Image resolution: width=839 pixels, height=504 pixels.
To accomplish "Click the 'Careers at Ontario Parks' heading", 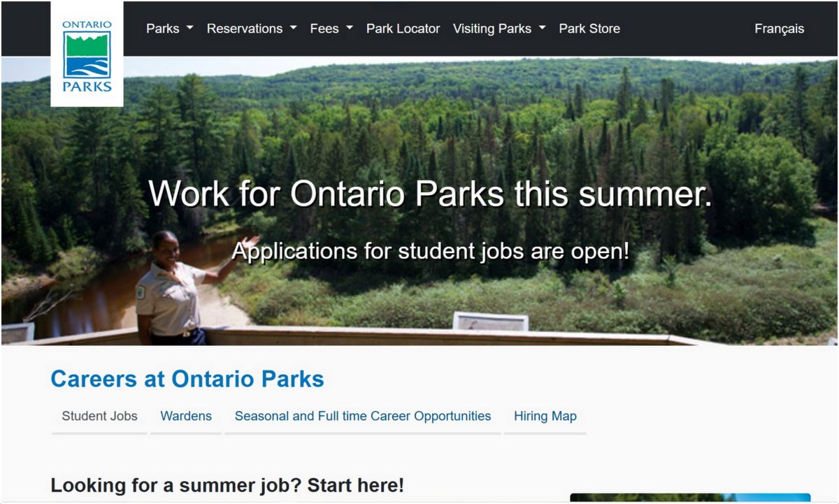I will click(x=187, y=379).
